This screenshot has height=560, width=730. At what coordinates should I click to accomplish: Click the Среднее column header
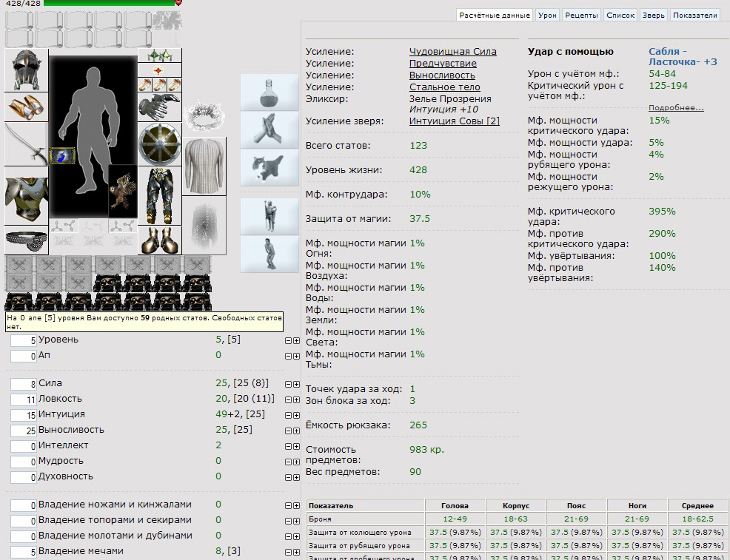tap(697, 505)
